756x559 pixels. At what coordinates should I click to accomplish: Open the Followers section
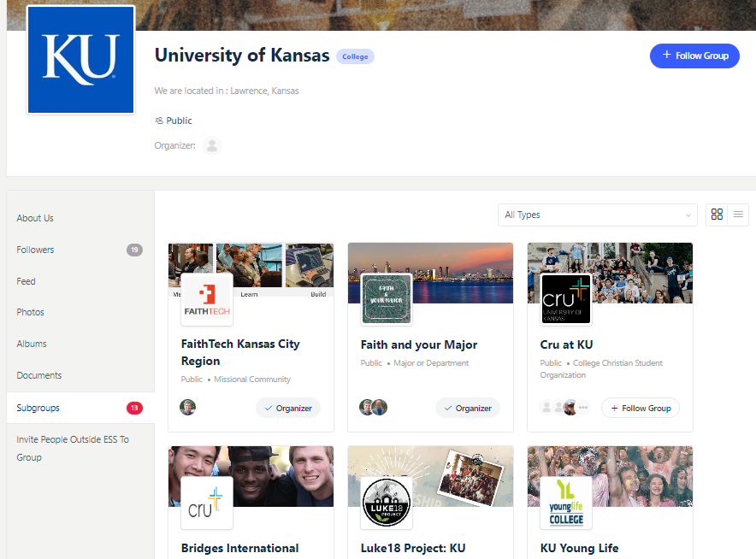coord(35,250)
